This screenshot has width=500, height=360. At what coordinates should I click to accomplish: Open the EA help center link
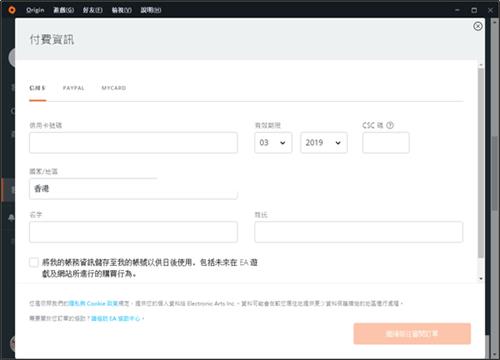coord(116,318)
